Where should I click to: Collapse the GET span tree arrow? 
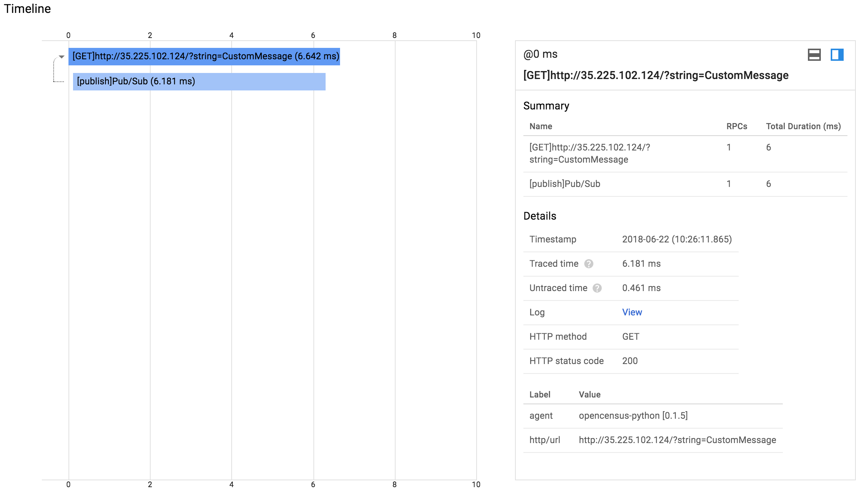coord(62,57)
